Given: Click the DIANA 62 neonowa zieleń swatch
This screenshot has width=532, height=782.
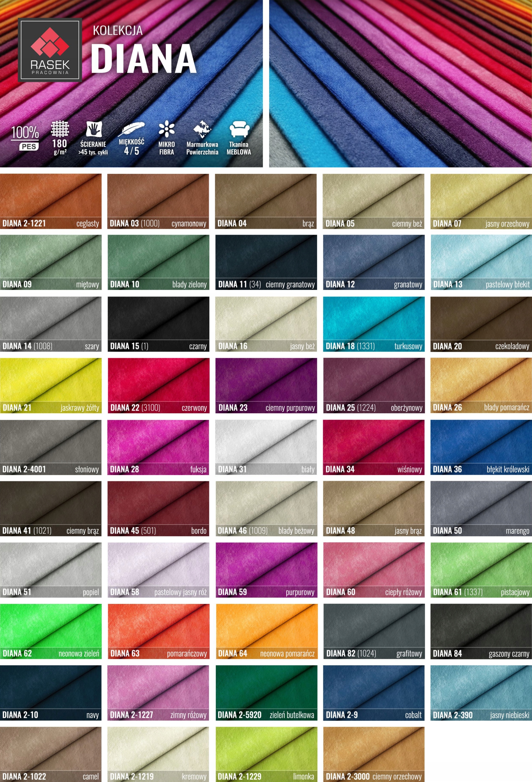Looking at the screenshot, I should (x=51, y=632).
